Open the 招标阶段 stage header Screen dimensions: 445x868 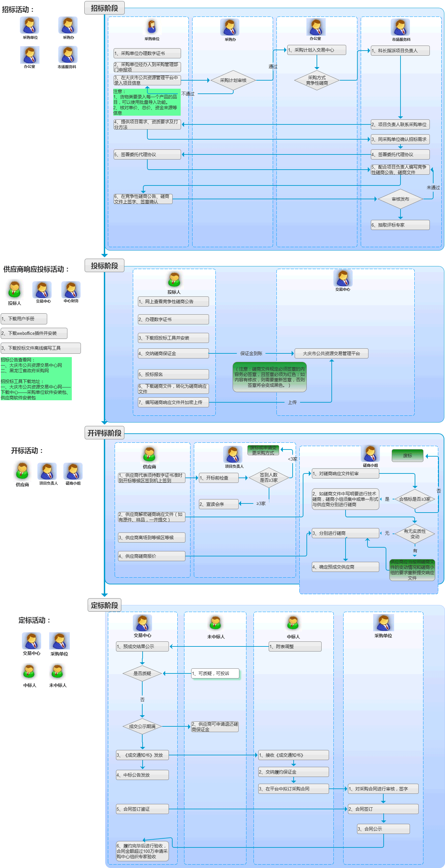point(105,8)
